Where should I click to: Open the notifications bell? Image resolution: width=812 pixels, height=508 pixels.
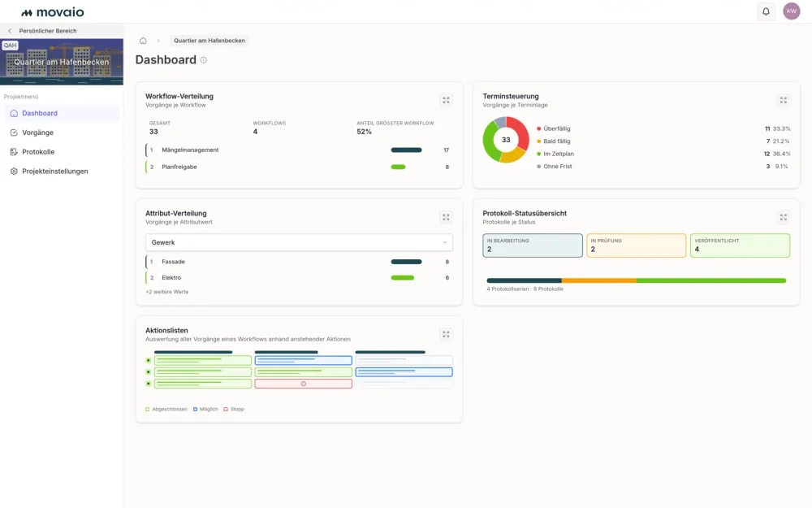766,11
